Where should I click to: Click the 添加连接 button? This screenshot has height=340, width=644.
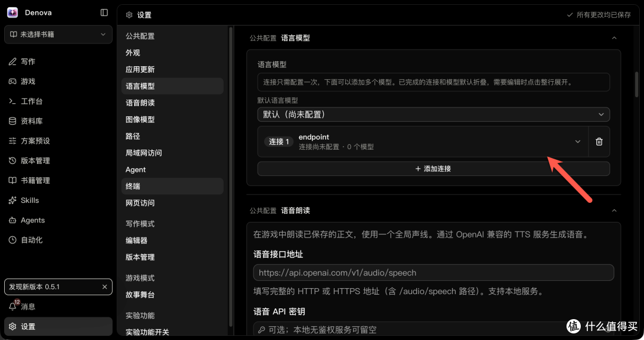[x=434, y=169]
